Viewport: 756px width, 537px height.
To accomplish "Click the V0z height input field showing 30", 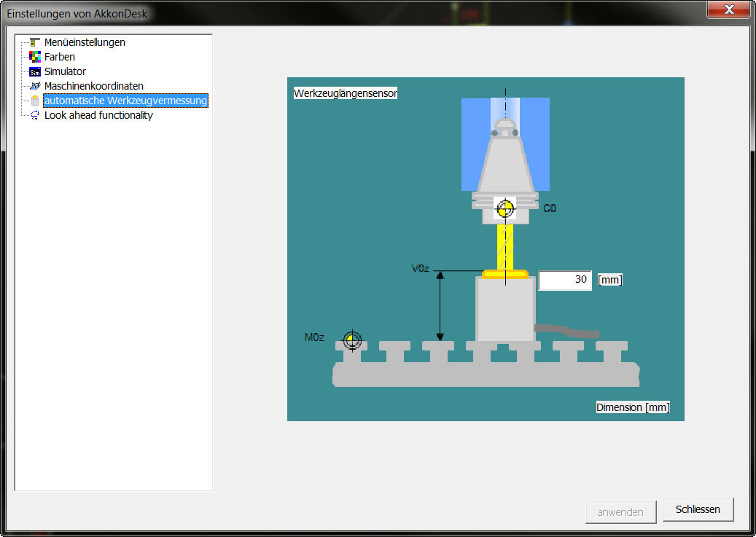I will [x=565, y=280].
